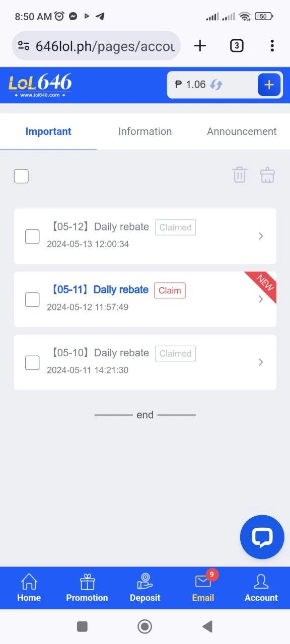Click the second bin icon beside the trash
Image resolution: width=290 pixels, height=644 pixels.
(267, 175)
